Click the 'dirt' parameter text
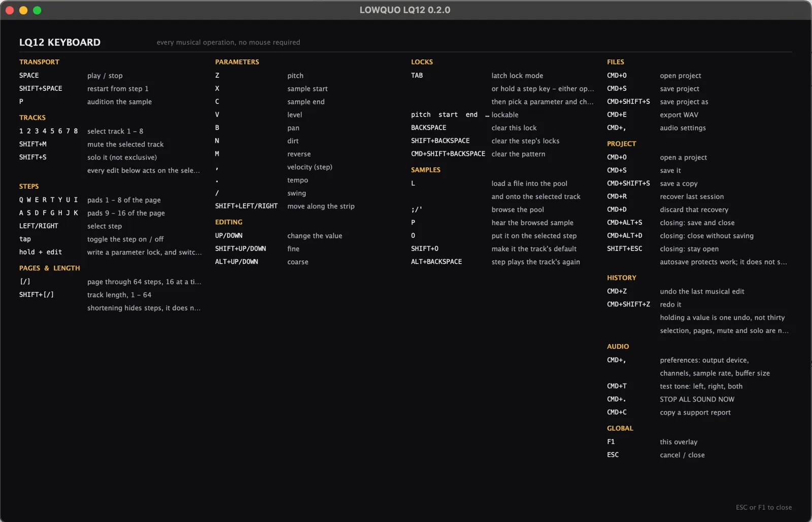 click(x=293, y=141)
